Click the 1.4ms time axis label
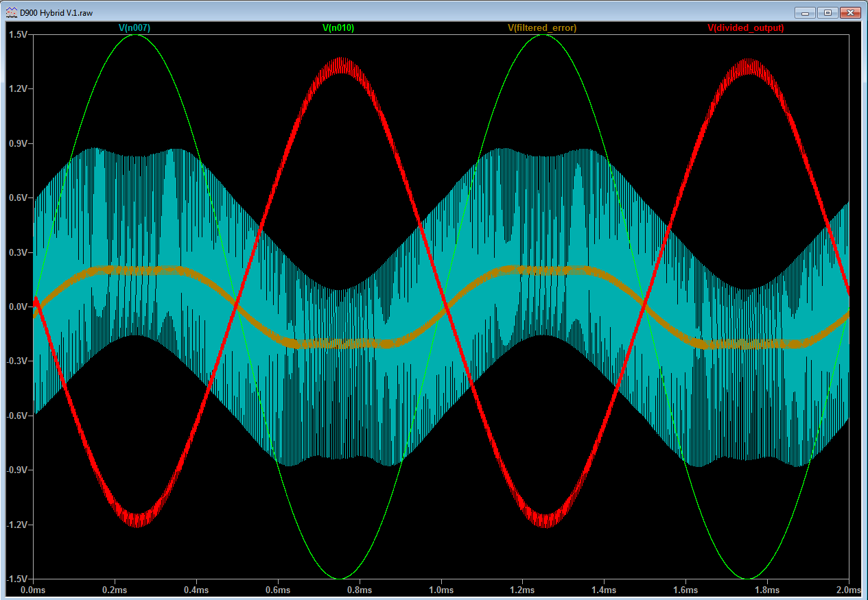Screen dimensions: 868x600 (x=605, y=590)
